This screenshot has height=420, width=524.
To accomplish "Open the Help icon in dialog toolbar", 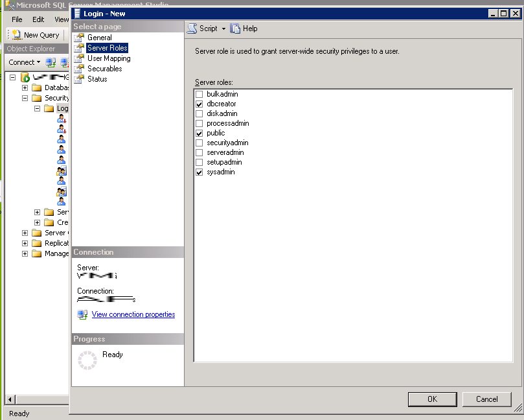I will tap(236, 29).
